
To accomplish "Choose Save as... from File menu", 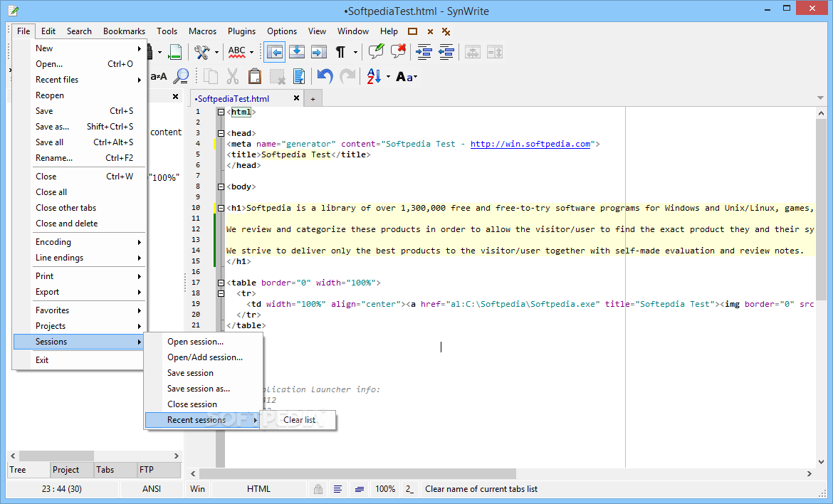I will [80, 127].
